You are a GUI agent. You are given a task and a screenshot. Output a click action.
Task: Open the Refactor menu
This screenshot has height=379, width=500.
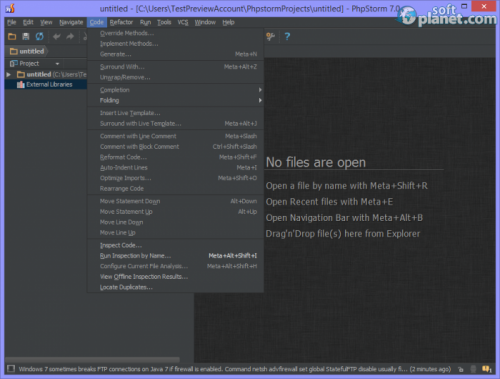[x=121, y=22]
